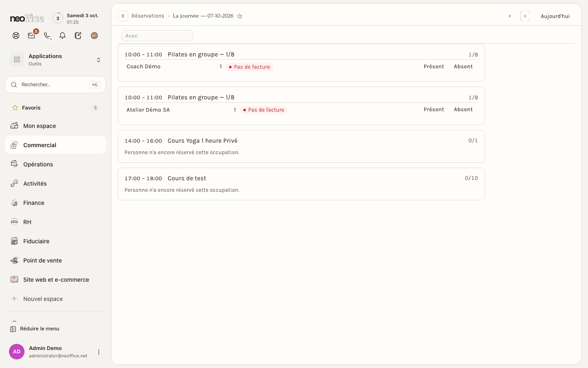The height and width of the screenshot is (368, 588).
Task: Open the circular counter badge showing 3
Action: pyautogui.click(x=58, y=18)
